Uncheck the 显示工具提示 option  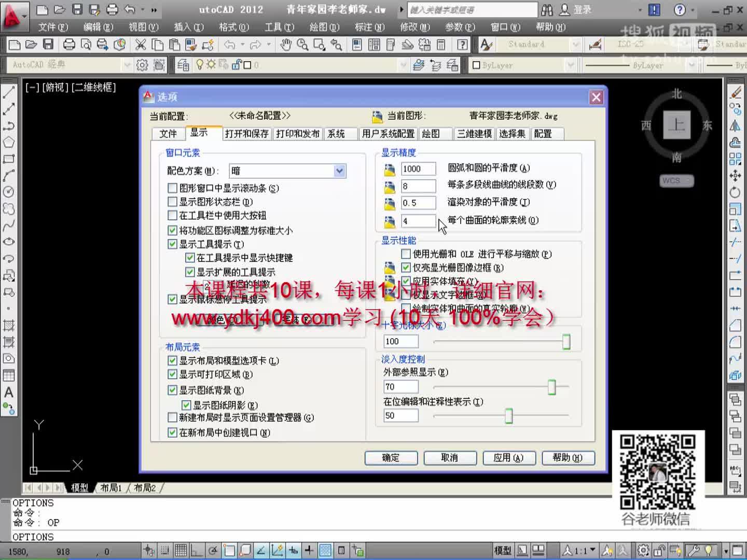(x=172, y=244)
